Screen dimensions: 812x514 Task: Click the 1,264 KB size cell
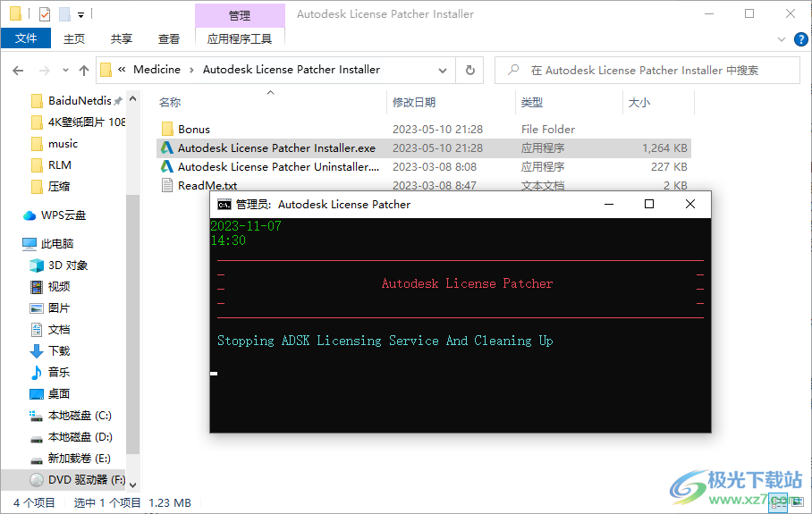664,148
